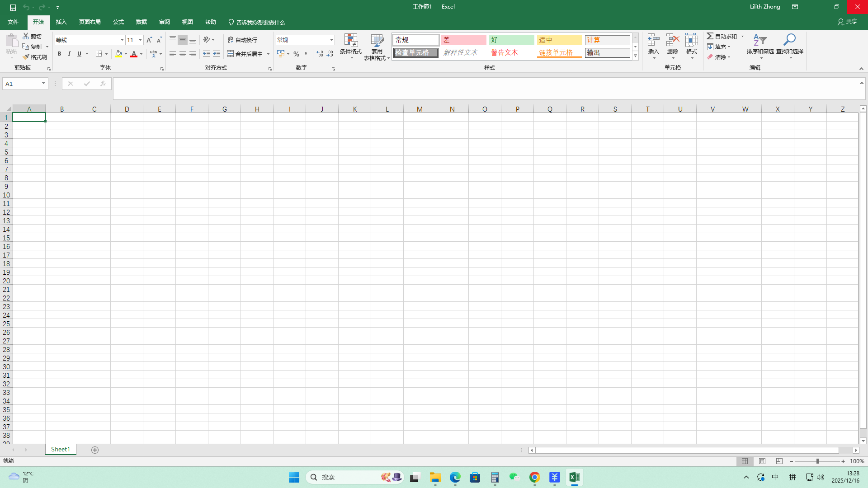
Task: Click the Percent Style icon
Action: click(296, 54)
